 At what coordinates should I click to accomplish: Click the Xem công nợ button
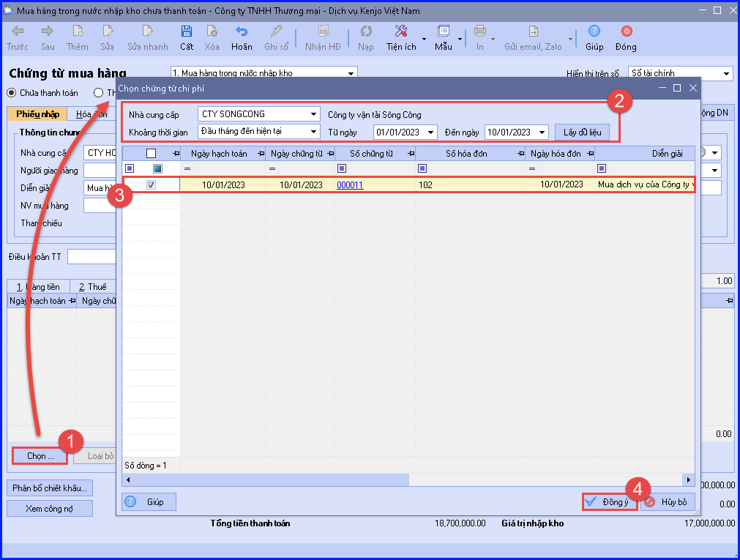coord(50,509)
